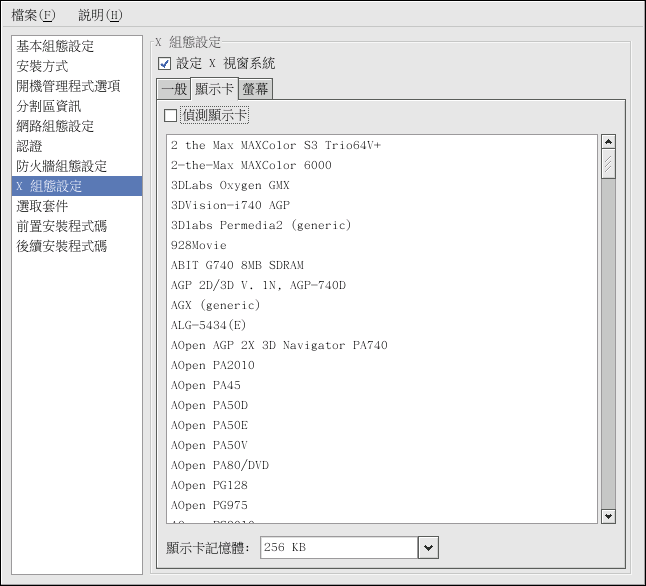646x586 pixels.
Task: Select 基本組態設定 in the sidebar
Action: point(55,46)
